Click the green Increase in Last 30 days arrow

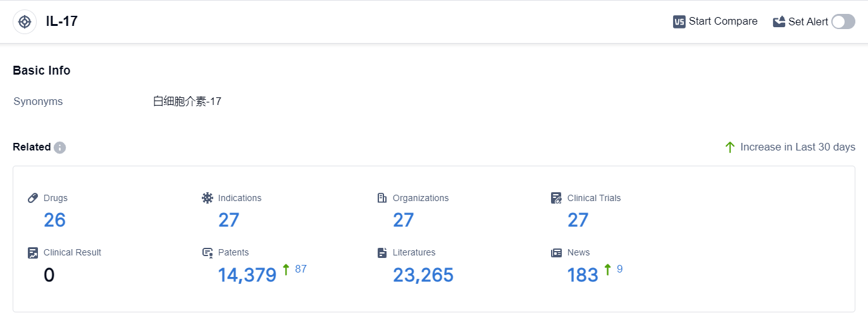730,147
